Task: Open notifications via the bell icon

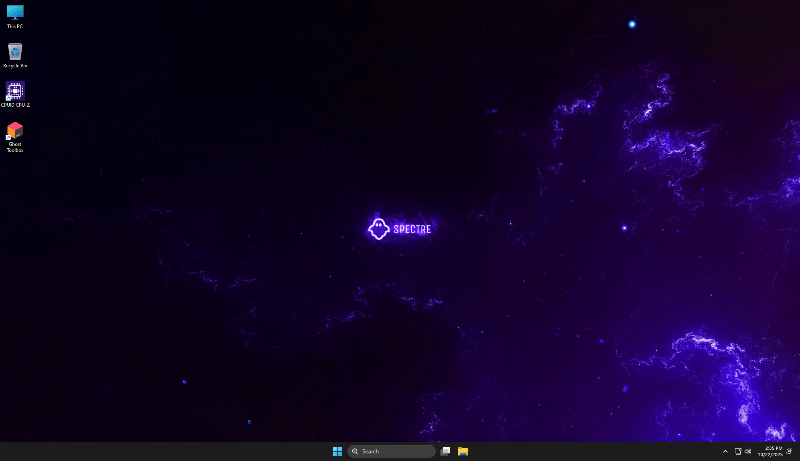Action: click(x=789, y=451)
